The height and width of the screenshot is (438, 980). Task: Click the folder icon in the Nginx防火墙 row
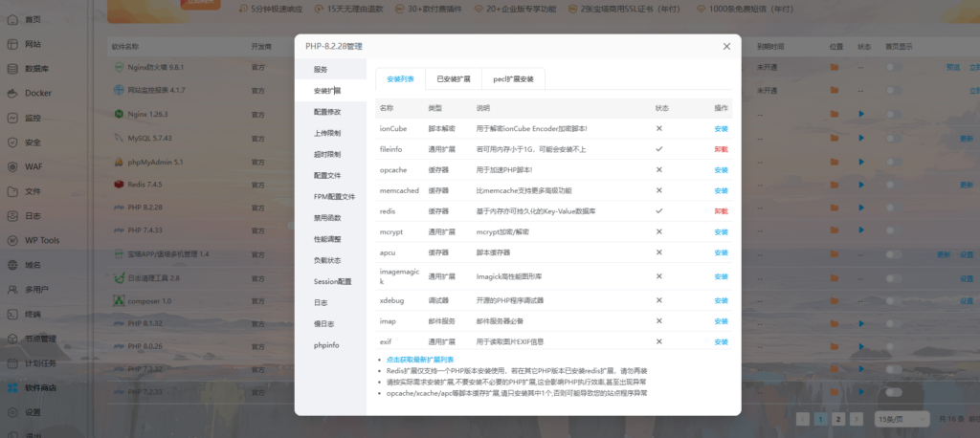coord(836,68)
